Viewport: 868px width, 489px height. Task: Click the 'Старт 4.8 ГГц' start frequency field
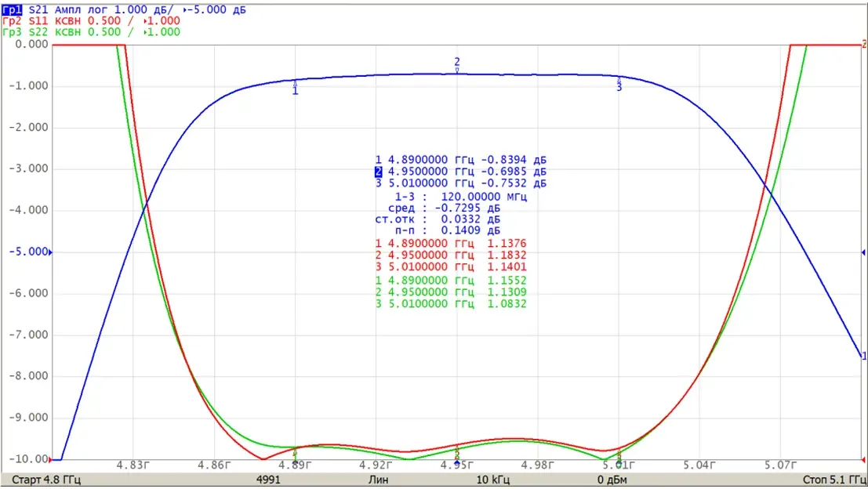pyautogui.click(x=46, y=480)
